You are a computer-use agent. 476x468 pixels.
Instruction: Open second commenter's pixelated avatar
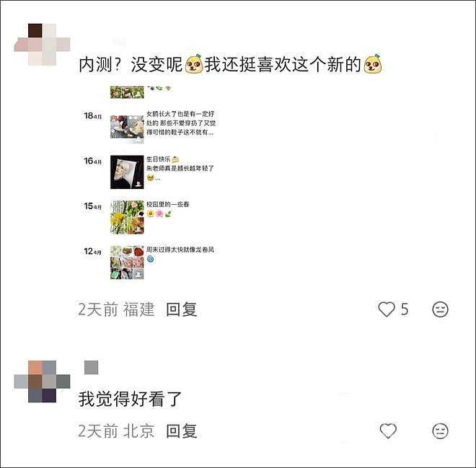tap(43, 381)
